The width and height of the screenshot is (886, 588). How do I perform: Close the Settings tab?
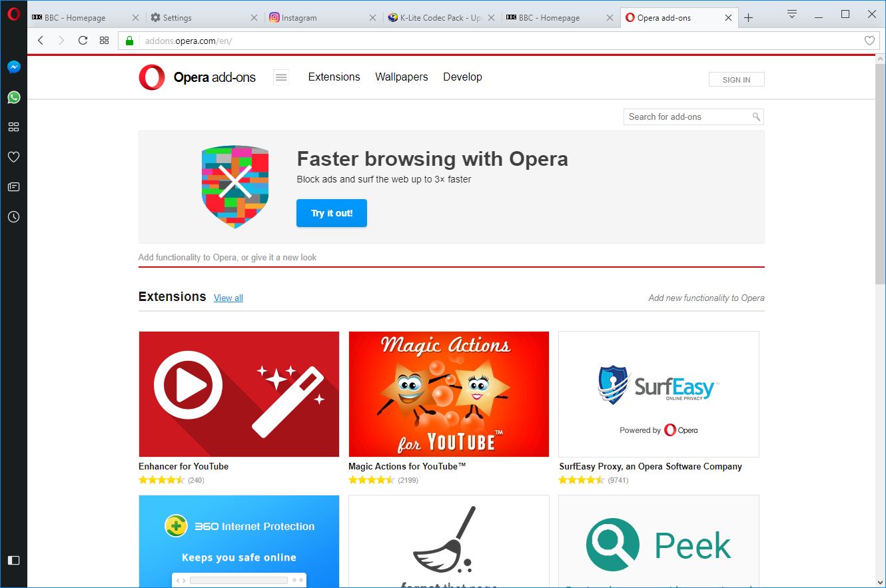coord(254,18)
